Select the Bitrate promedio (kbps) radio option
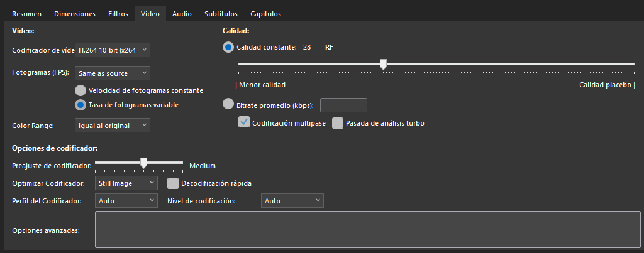This screenshot has height=253, width=644. pyautogui.click(x=228, y=104)
